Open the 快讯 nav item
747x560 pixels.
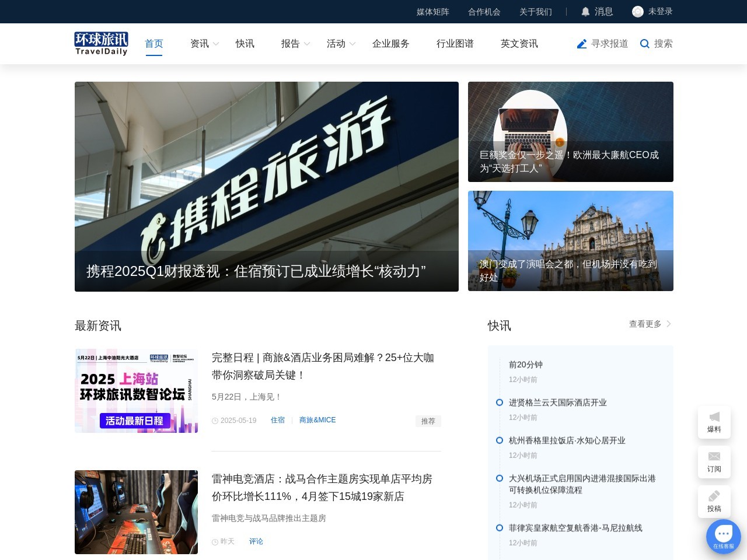click(x=245, y=44)
